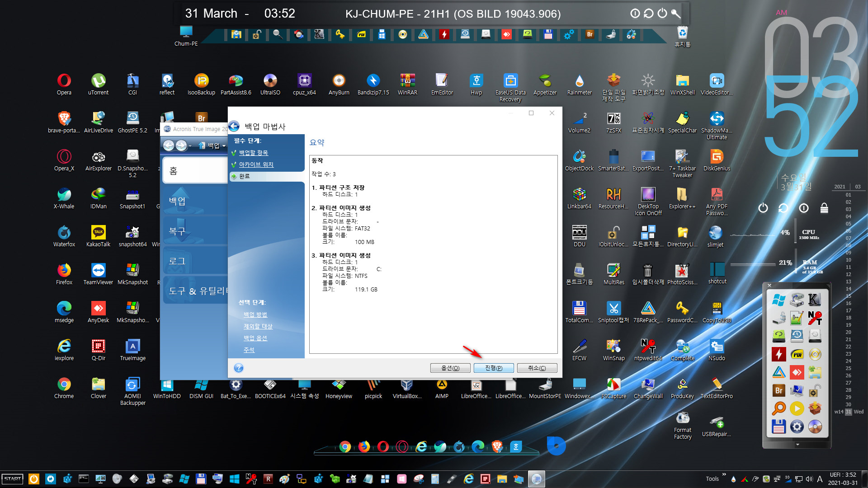Click the volume icon in system tray
Viewport: 868px width, 488px height.
pos(809,479)
